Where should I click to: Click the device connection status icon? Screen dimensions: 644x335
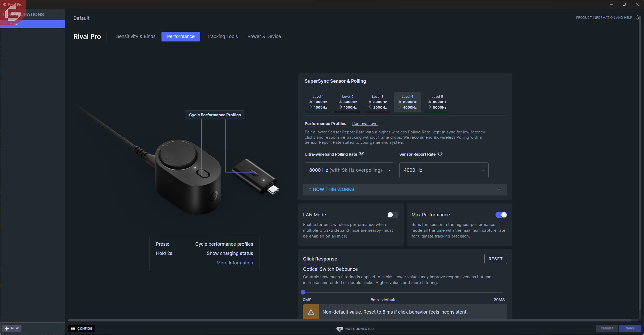pos(339,329)
